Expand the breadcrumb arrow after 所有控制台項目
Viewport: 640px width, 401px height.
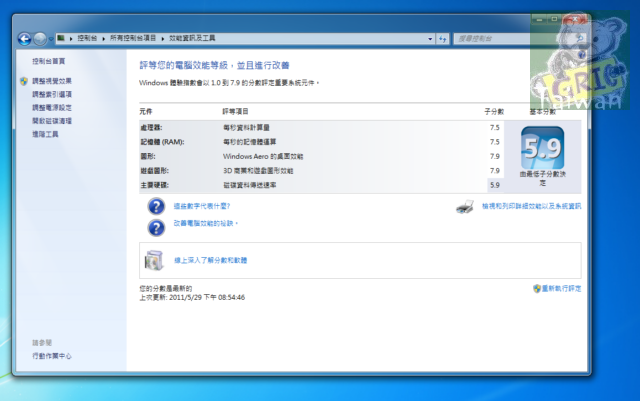[x=162, y=38]
